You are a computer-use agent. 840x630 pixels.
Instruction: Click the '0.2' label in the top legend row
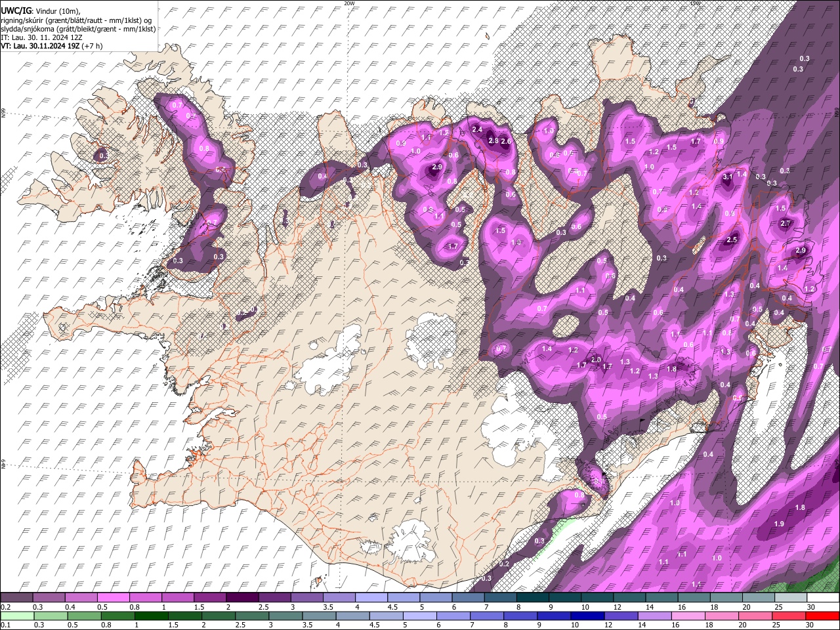tap(5, 607)
